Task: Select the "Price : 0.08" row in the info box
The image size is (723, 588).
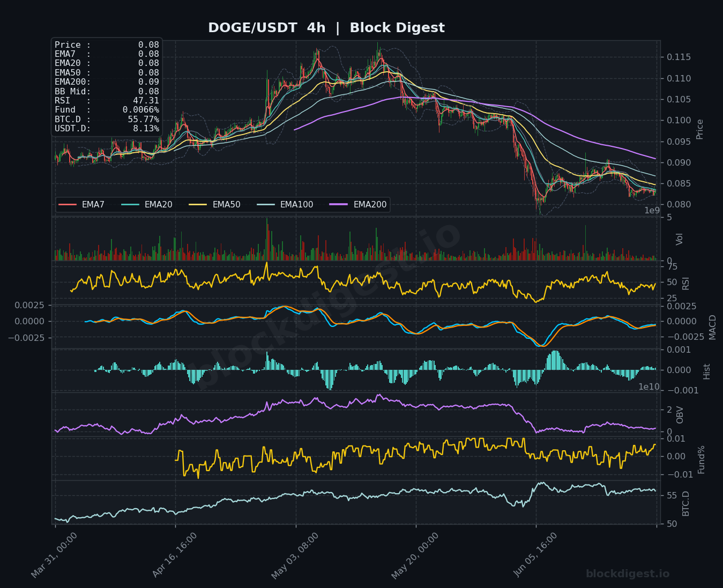Action: 107,45
